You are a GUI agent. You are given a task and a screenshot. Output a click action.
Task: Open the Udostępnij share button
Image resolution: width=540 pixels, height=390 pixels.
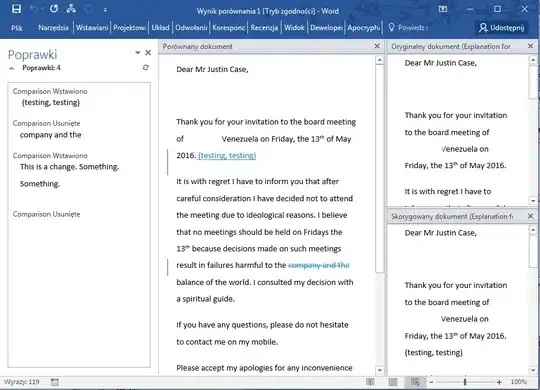click(x=502, y=28)
